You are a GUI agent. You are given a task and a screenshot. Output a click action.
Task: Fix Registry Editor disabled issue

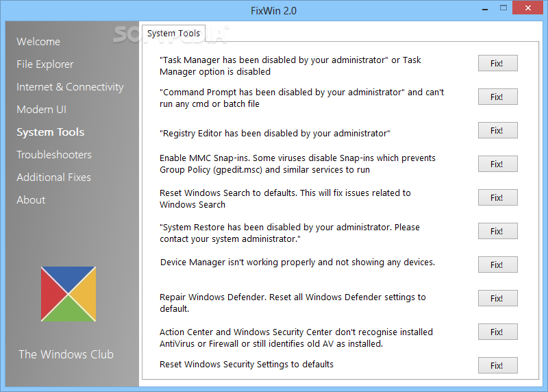click(x=498, y=130)
